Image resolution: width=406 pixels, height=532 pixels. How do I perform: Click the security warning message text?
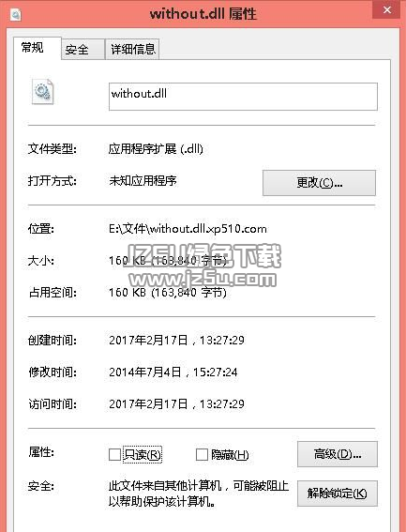click(x=199, y=494)
